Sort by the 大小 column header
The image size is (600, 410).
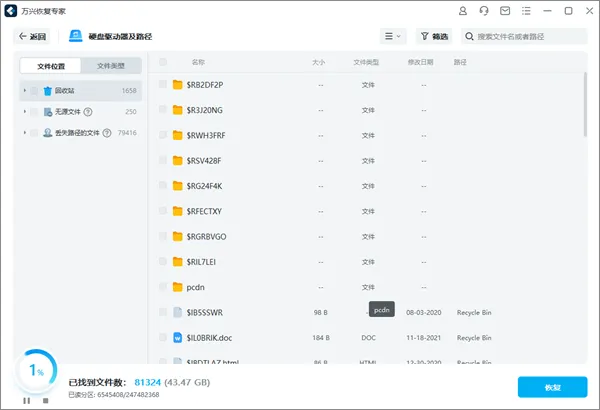[x=318, y=62]
